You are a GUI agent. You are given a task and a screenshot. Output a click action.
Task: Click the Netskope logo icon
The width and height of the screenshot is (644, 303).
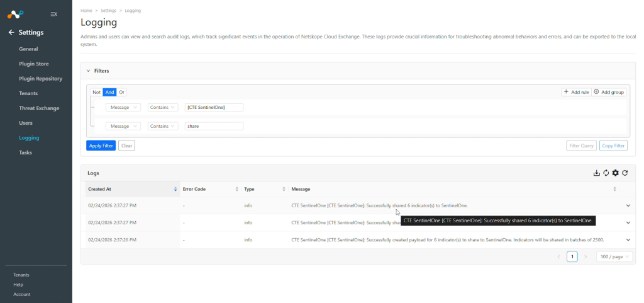[15, 14]
